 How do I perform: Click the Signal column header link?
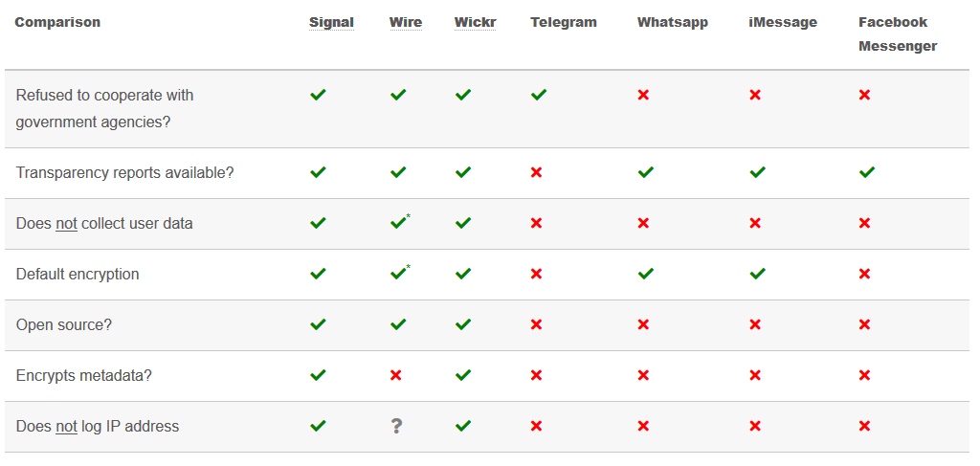coord(331,22)
